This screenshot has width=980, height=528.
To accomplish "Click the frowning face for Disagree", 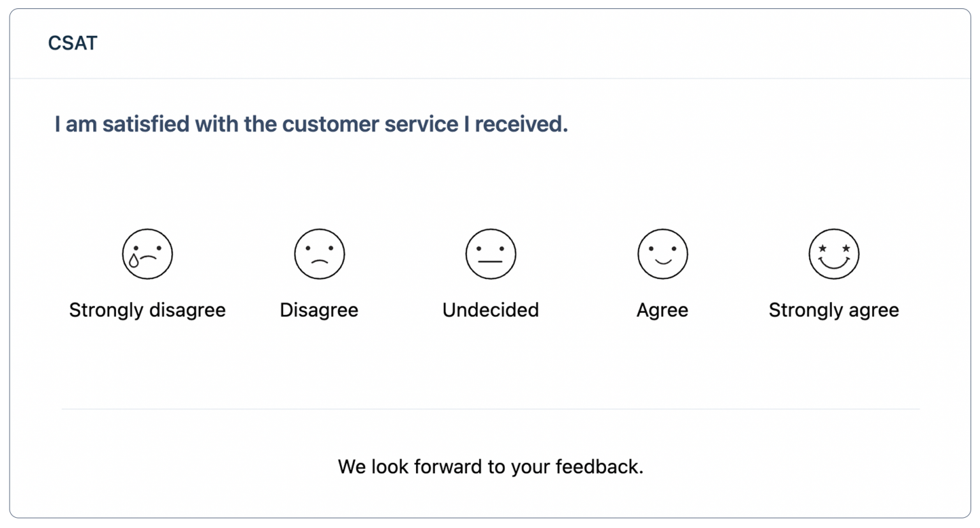I will click(319, 253).
